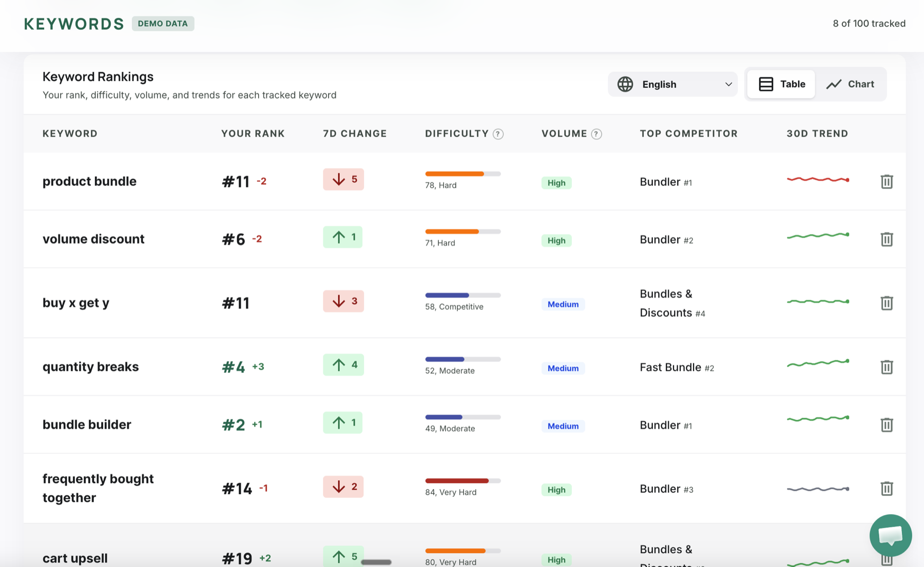This screenshot has width=924, height=567.
Task: Click the up 4 change badge for quantity breaks
Action: point(343,365)
